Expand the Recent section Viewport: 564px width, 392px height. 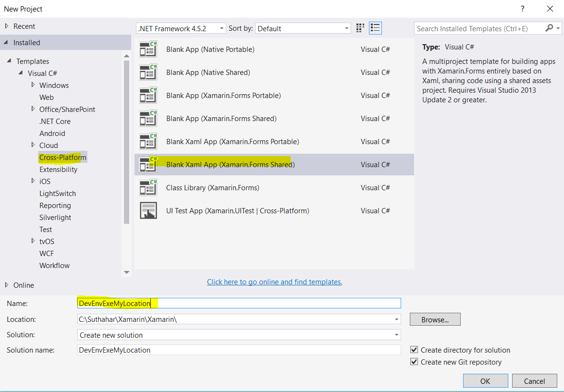pyautogui.click(x=6, y=26)
